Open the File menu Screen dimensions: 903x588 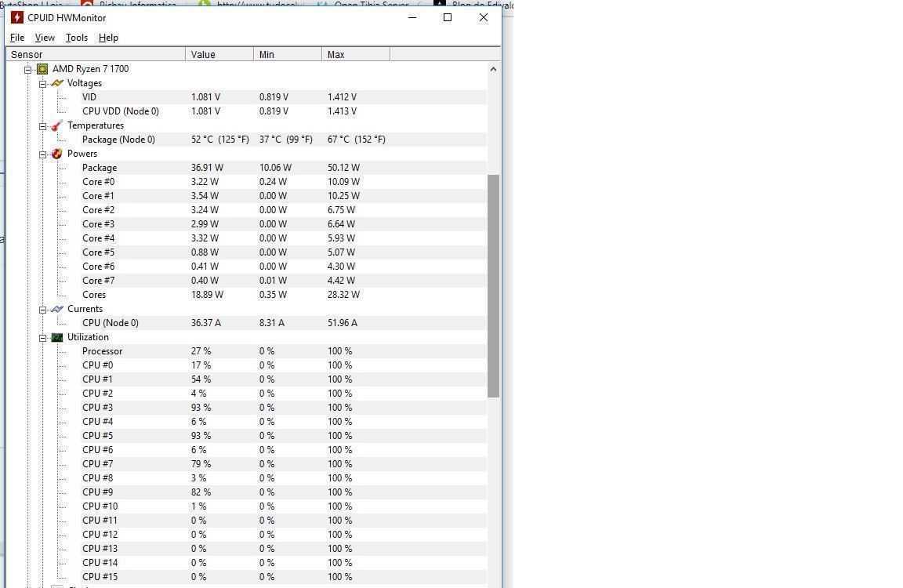pos(17,38)
